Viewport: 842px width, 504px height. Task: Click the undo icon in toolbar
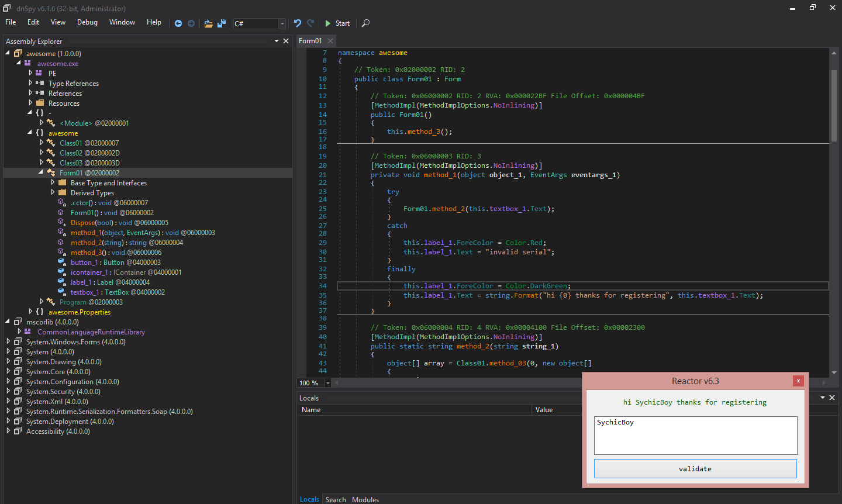click(x=298, y=23)
